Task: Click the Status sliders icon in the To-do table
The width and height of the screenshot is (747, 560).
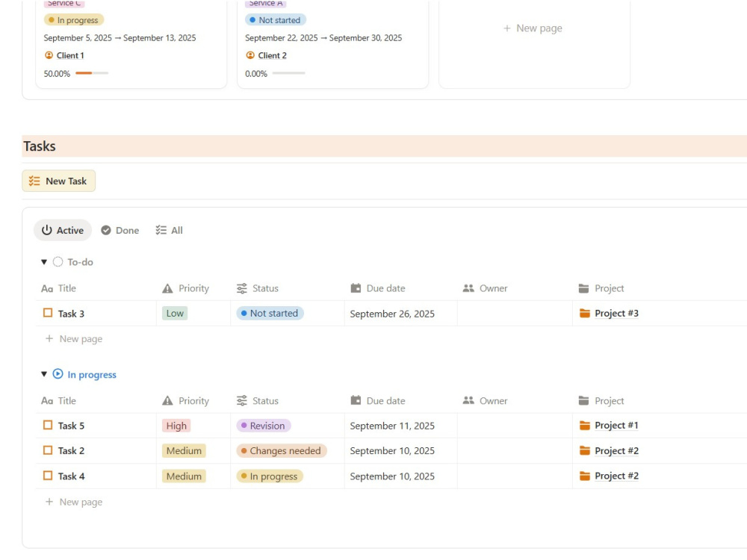Action: tap(242, 288)
